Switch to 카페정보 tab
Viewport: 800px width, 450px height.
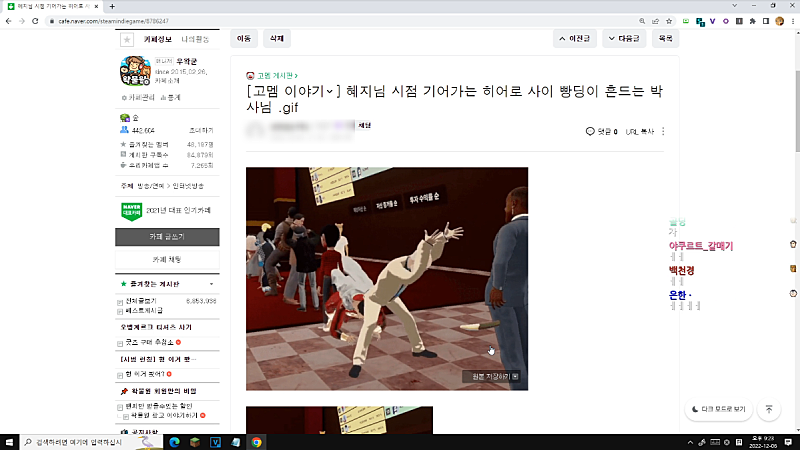[x=157, y=39]
